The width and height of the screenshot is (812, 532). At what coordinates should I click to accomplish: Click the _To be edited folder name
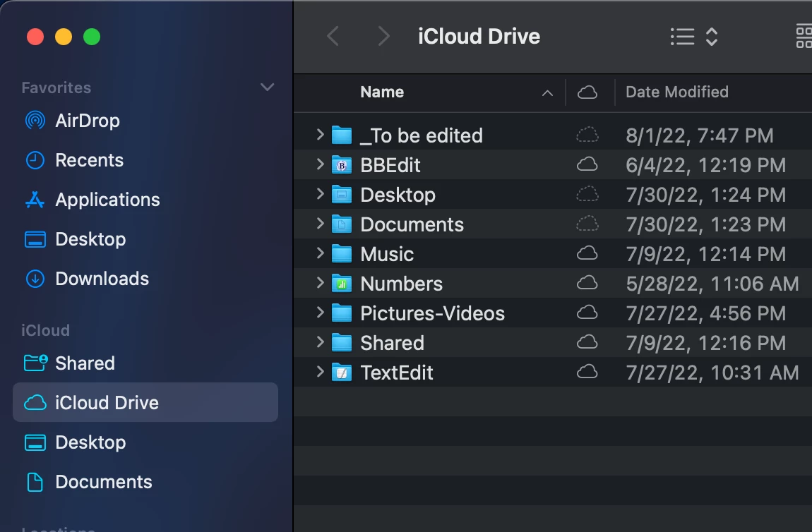pyautogui.click(x=422, y=135)
